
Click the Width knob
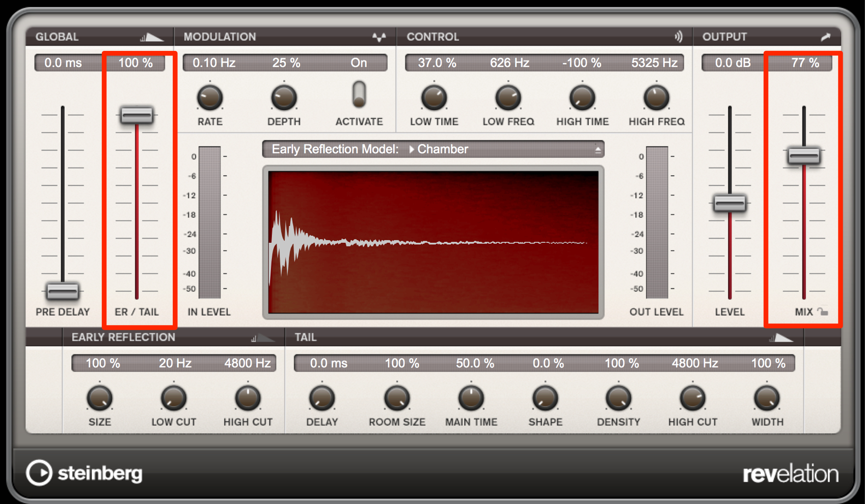coord(767,398)
